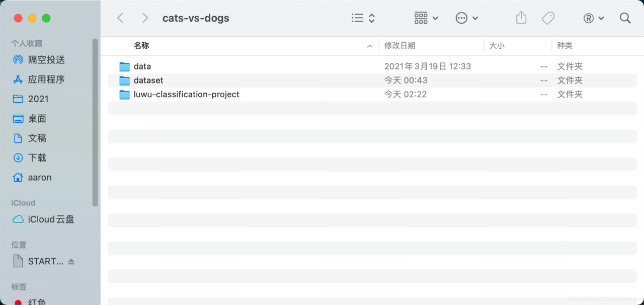Viewport: 644px width, 305px height.
Task: Open the Finder search icon
Action: pos(625,18)
